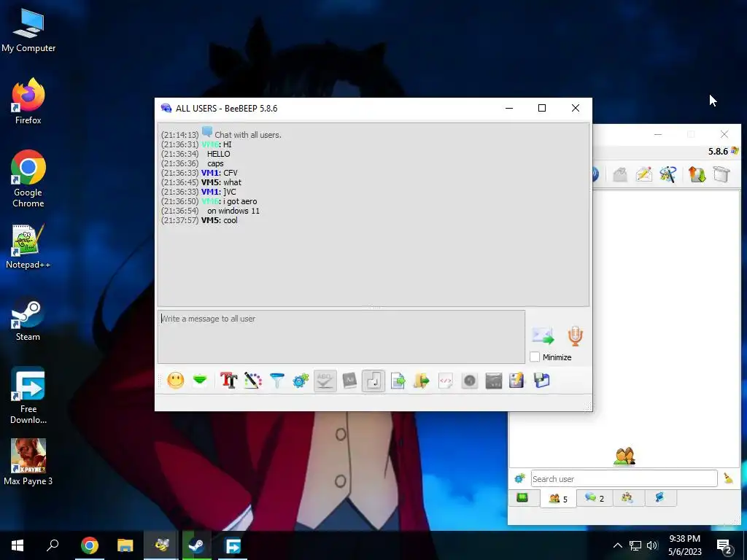
Task: Click the blue round icon in main toolbar
Action: pyautogui.click(x=595, y=174)
